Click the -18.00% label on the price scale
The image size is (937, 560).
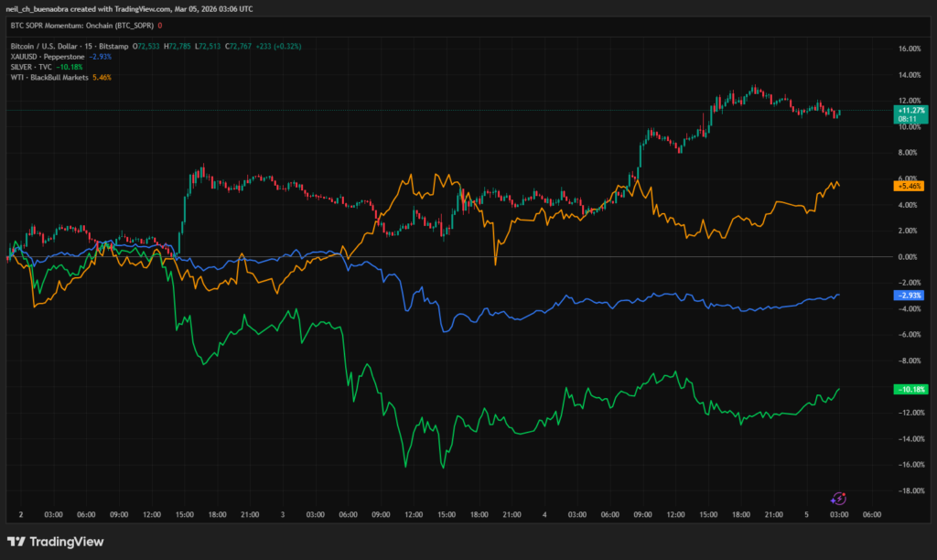tap(908, 491)
